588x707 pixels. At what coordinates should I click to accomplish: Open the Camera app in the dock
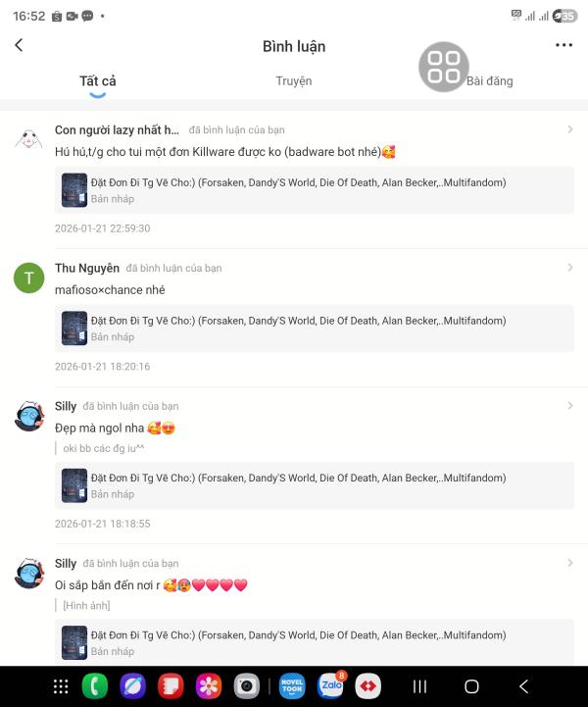[x=246, y=686]
